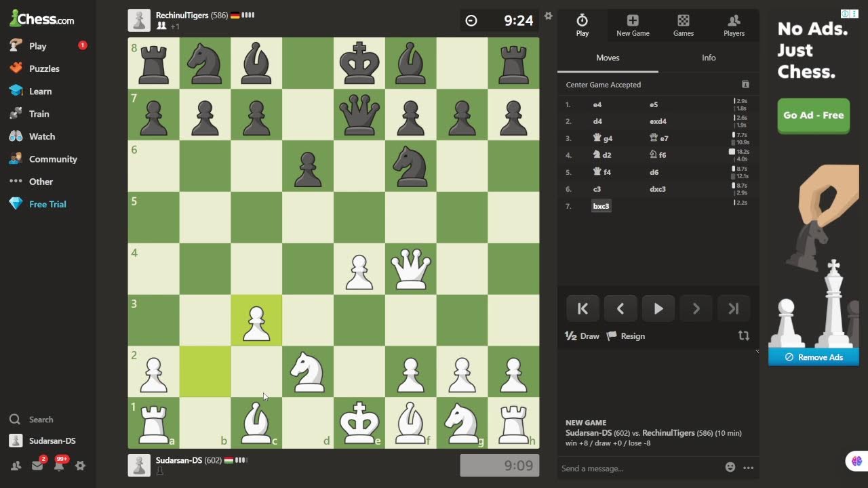Offer a Draw
This screenshot has width=868, height=488.
[583, 336]
